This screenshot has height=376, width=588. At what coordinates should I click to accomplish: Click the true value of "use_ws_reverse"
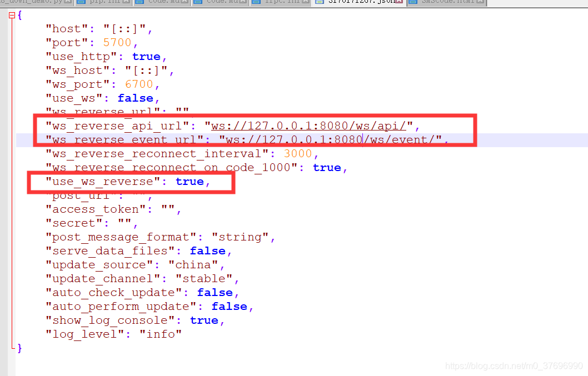[190, 182]
